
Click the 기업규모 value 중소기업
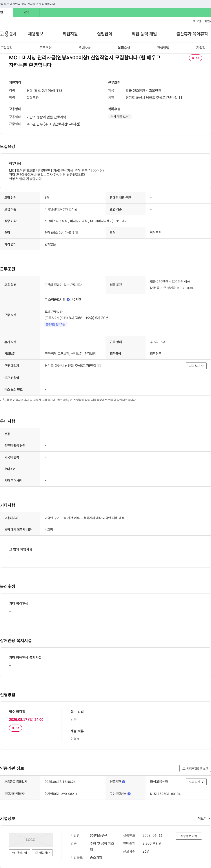click(96, 857)
